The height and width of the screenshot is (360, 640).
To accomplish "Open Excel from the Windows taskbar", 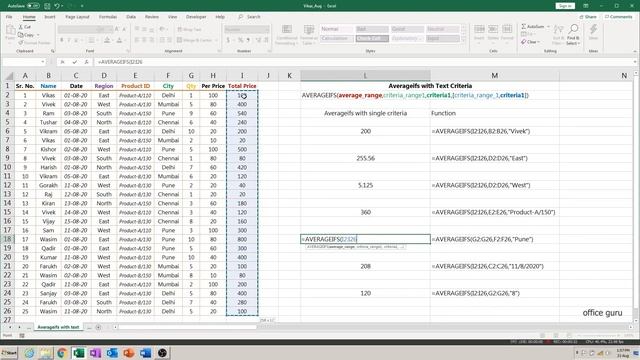I will (78, 353).
